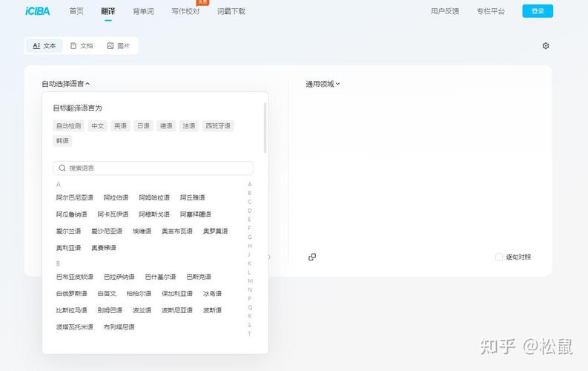Expand the 通用领域 domain dropdown
Viewport: 588px width, 371px height.
[323, 84]
